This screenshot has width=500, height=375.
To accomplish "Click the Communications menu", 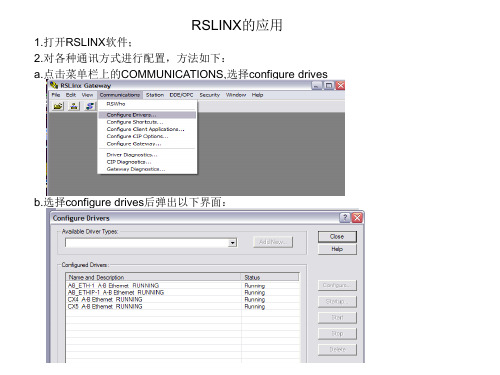I will coord(120,95).
